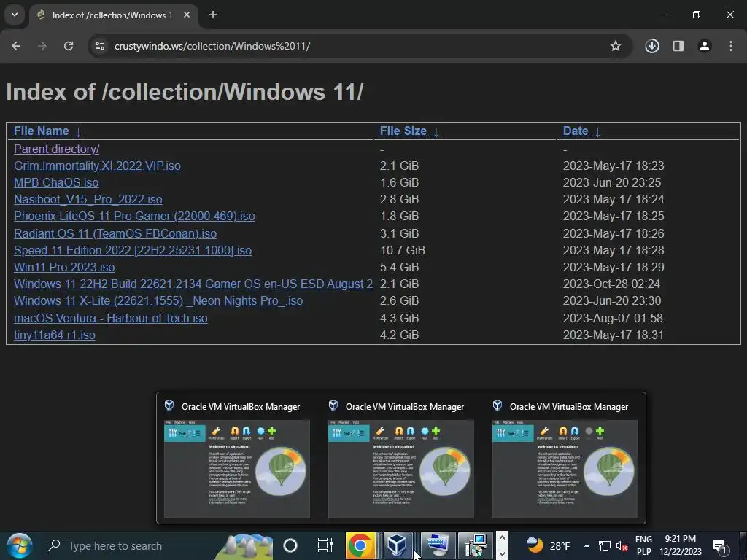The height and width of the screenshot is (560, 747).
Task: Download Phoenix LiteOS 11 Pro Gamer iso
Action: point(134,216)
